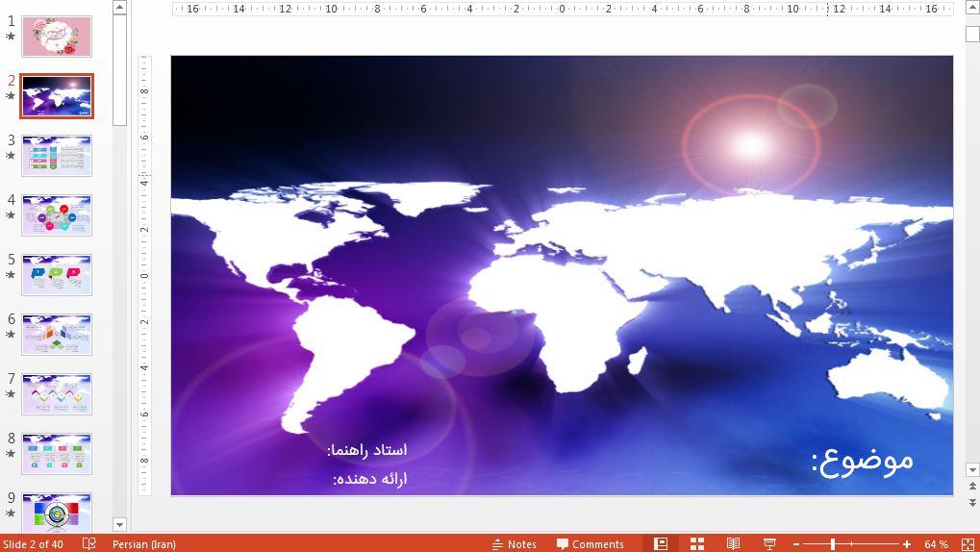Open the Comments pane
The height and width of the screenshot is (552, 980).
click(591, 544)
